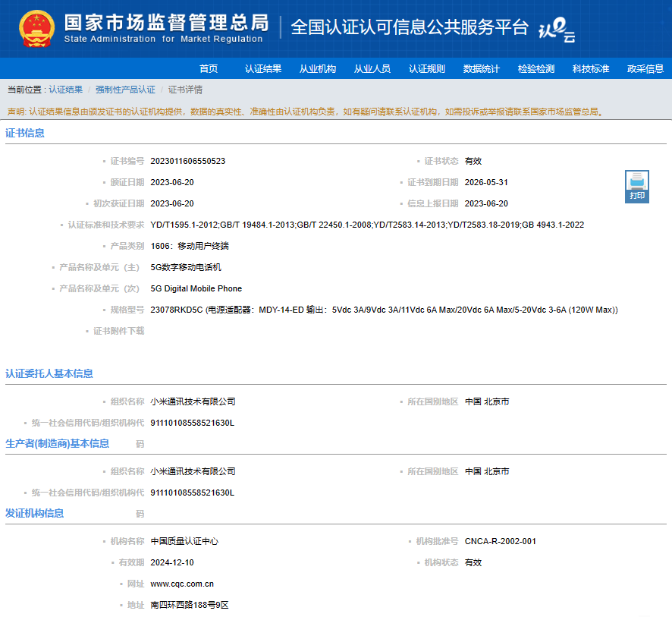Click the www.cqc.com.cn website address
The height and width of the screenshot is (617, 672).
[182, 584]
